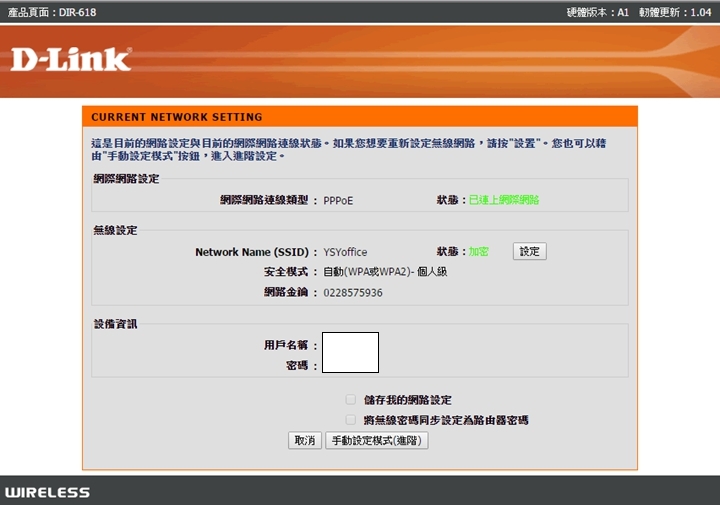
Task: Click the 取消 button
Action: tap(305, 440)
